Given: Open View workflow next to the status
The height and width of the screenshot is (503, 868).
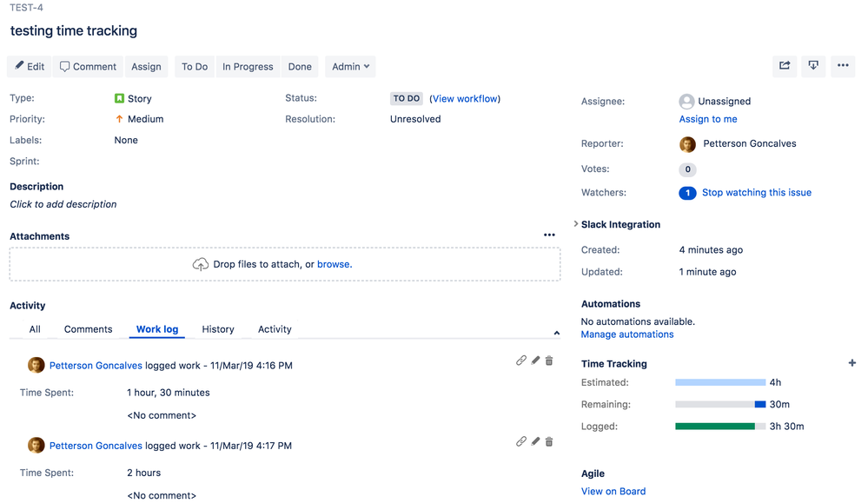Looking at the screenshot, I should [x=465, y=98].
